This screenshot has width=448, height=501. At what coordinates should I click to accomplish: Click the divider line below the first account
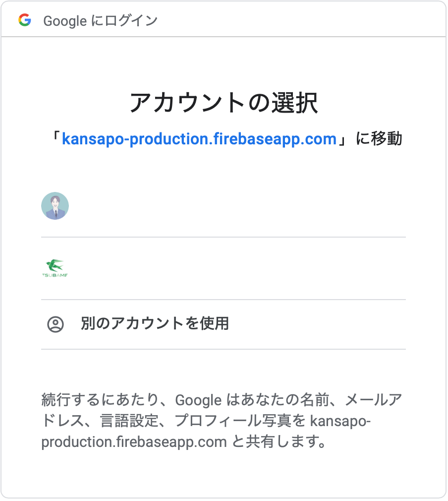point(223,237)
